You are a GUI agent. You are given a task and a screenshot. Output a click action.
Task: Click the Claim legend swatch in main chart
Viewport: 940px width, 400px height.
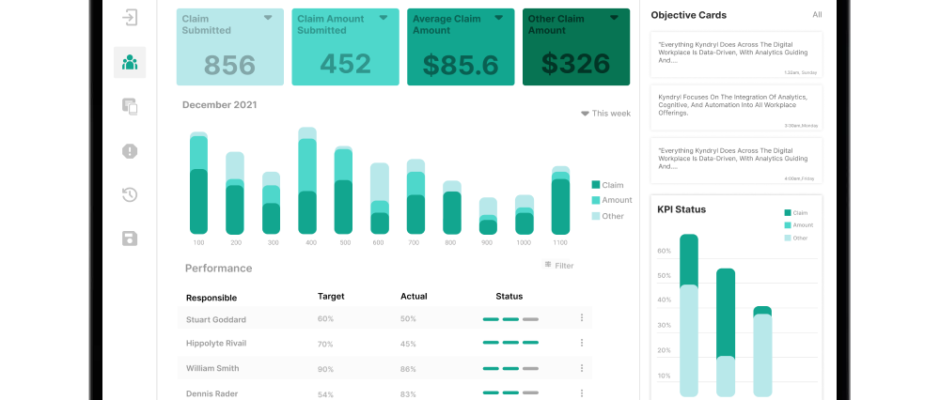(x=595, y=185)
